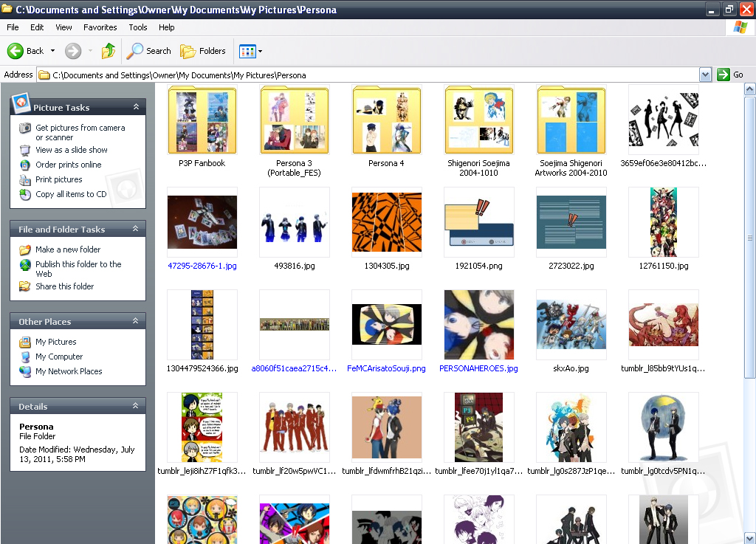The width and height of the screenshot is (756, 544).
Task: Click folder icon in address bar
Action: [x=44, y=75]
